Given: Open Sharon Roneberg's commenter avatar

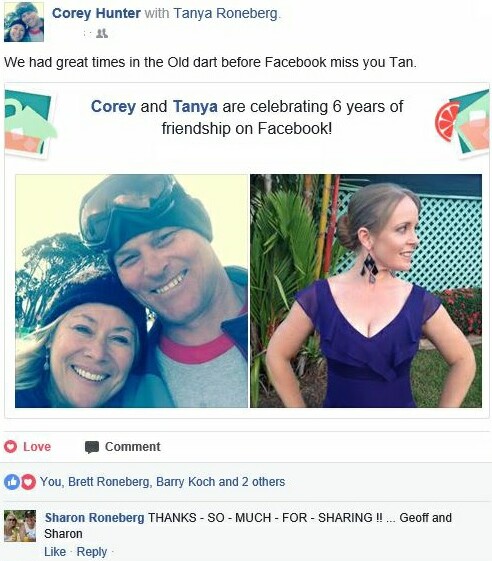Looking at the screenshot, I should [x=20, y=526].
